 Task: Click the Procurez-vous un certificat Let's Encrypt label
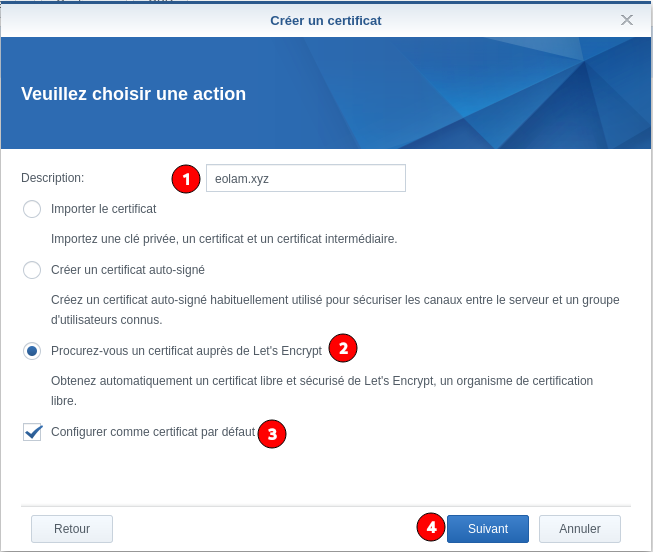click(x=186, y=351)
